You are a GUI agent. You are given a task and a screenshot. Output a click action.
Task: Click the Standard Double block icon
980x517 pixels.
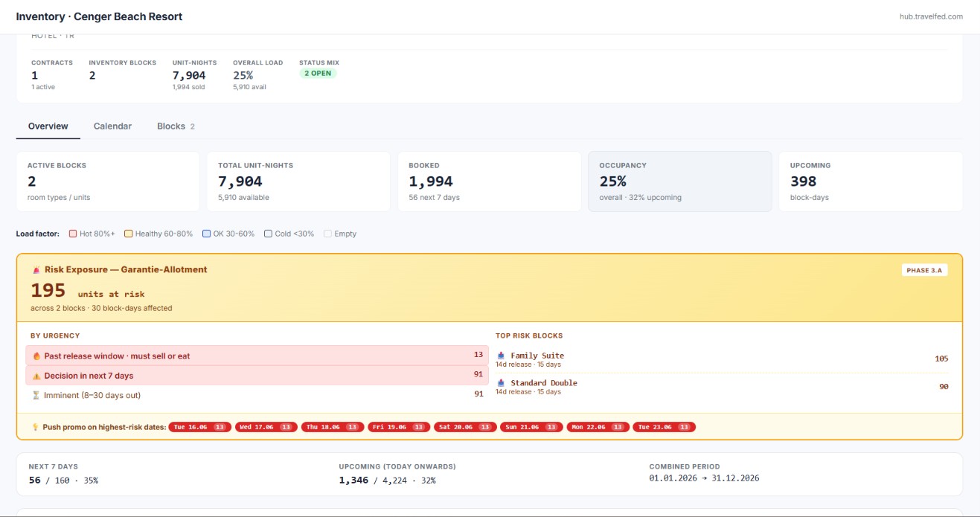(x=501, y=383)
